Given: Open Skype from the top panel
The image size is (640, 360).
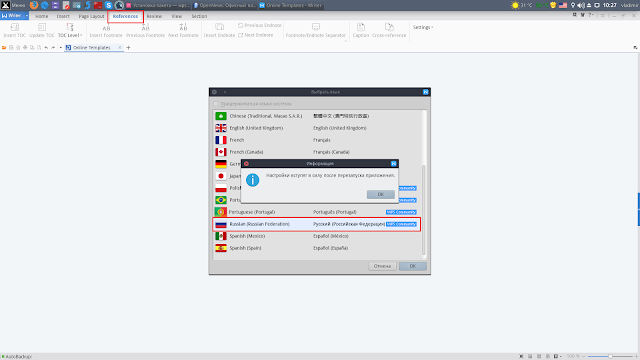Looking at the screenshot, I should point(109,5).
